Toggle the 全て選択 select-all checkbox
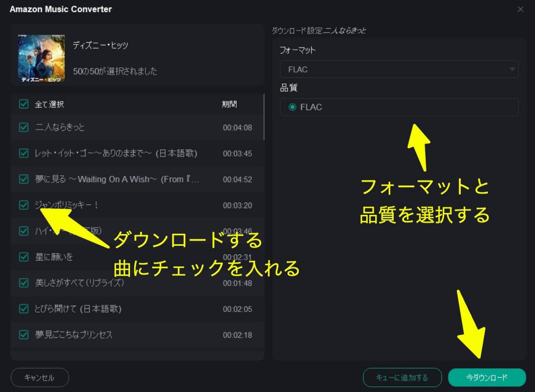The height and width of the screenshot is (392, 535). [24, 104]
